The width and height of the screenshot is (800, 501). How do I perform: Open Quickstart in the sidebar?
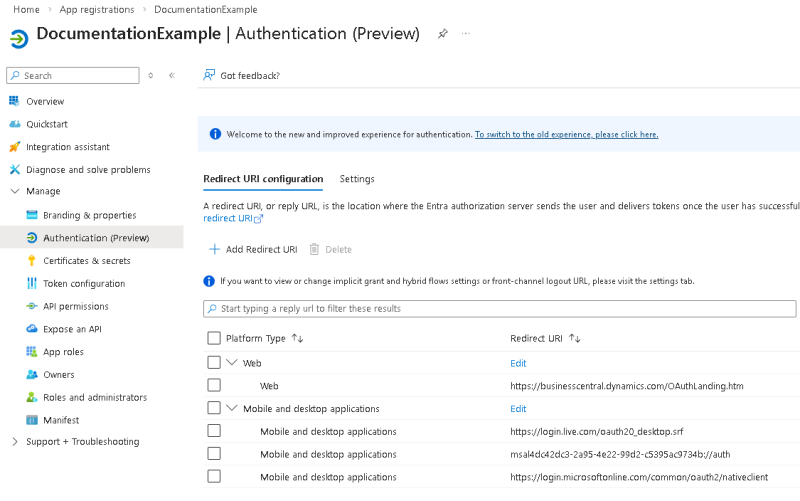[x=47, y=124]
